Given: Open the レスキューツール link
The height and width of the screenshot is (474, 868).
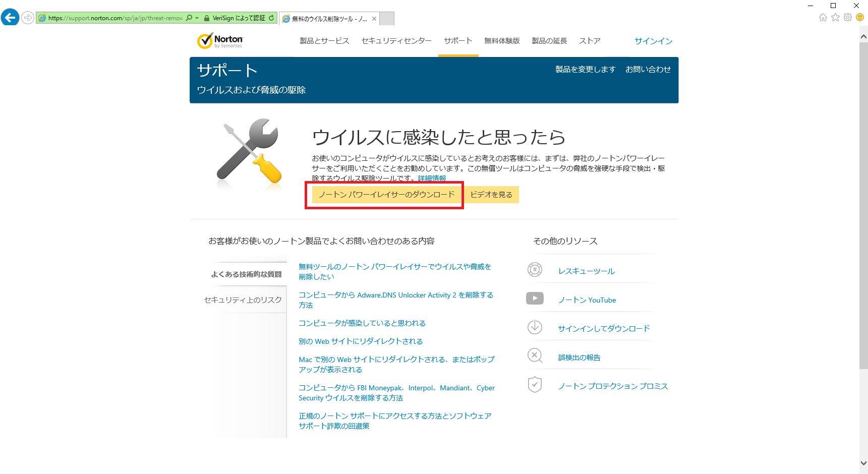Looking at the screenshot, I should [x=587, y=271].
